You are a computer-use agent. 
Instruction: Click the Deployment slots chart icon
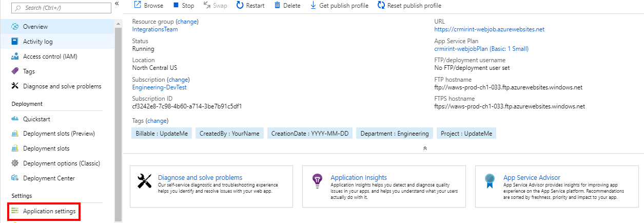click(14, 149)
